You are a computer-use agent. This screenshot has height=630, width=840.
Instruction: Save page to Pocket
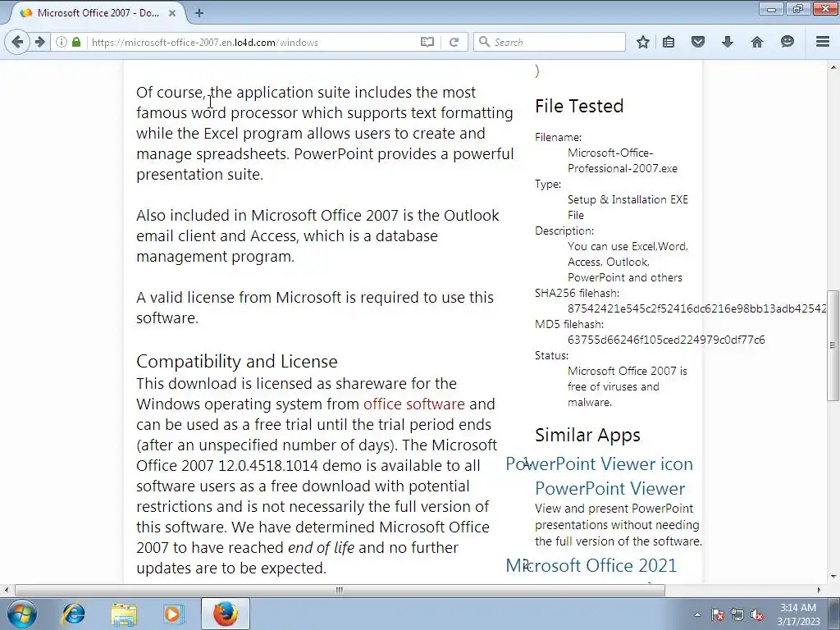click(697, 42)
